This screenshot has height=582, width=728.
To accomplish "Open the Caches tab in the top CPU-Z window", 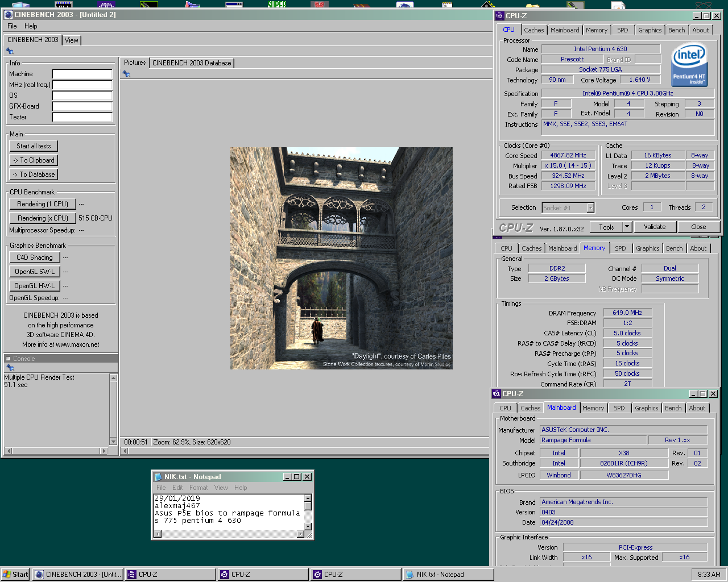I will [534, 30].
